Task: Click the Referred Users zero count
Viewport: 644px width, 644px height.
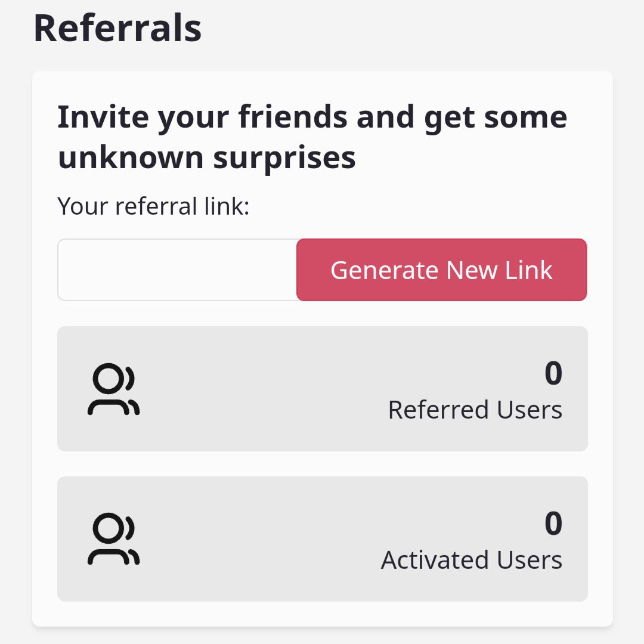Action: (553, 373)
